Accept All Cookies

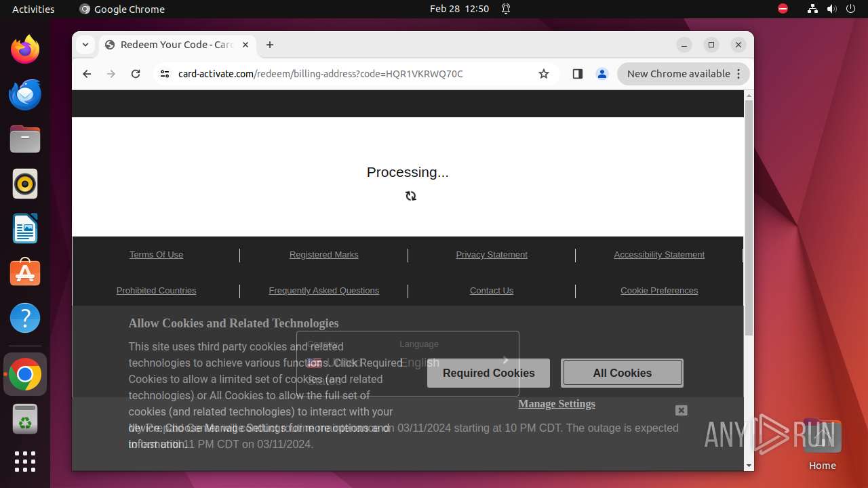pyautogui.click(x=622, y=373)
